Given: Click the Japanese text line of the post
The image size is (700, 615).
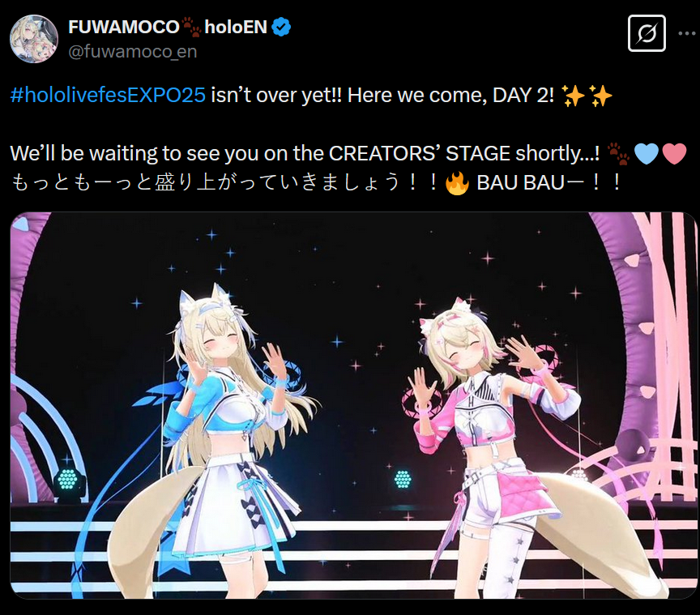Looking at the screenshot, I should pyautogui.click(x=315, y=182).
